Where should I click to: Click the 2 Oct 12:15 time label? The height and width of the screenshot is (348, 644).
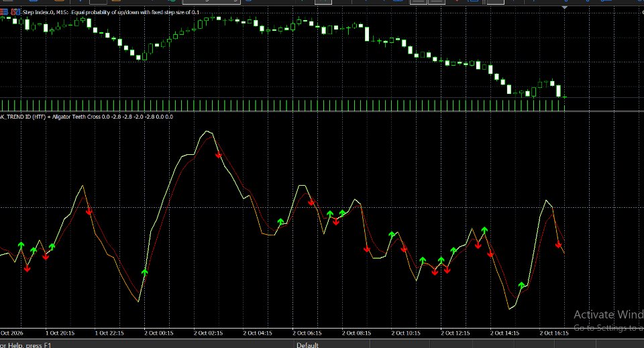point(455,333)
